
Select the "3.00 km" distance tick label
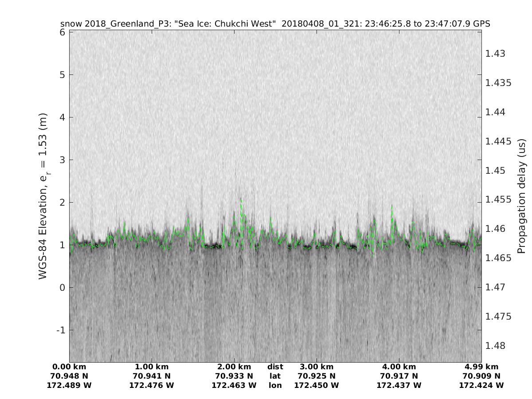(x=317, y=367)
